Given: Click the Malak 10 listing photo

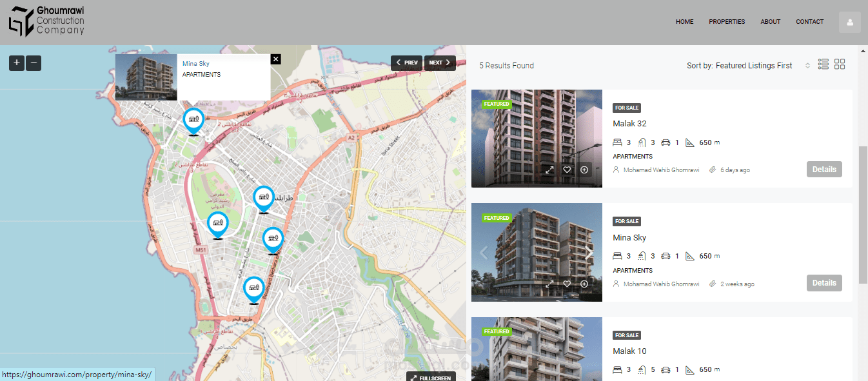Looking at the screenshot, I should click(537, 349).
